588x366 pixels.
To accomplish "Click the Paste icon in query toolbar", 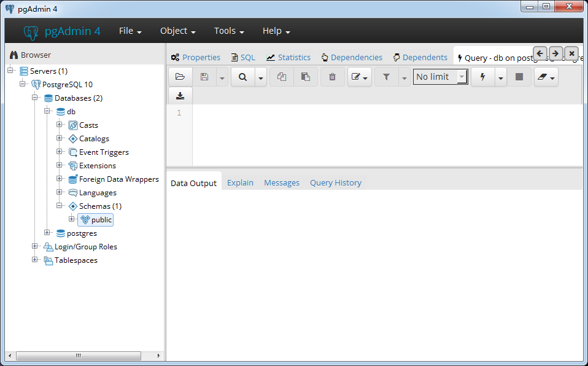I will coord(305,77).
